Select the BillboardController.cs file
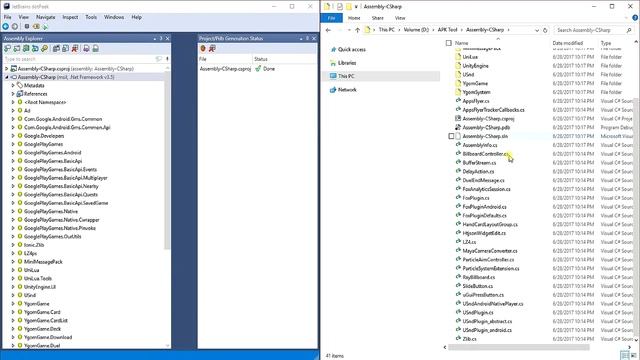This screenshot has width=640, height=360. [486, 154]
